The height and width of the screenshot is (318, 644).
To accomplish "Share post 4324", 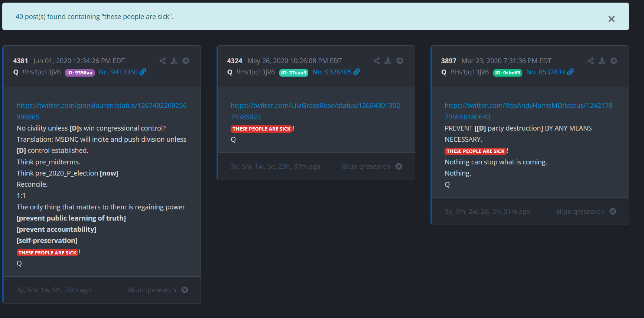I will click(377, 61).
